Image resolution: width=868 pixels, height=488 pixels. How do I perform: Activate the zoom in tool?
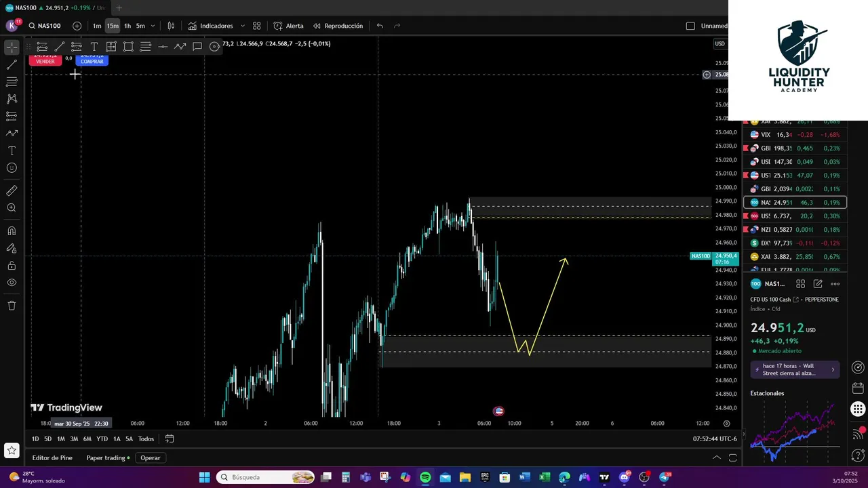[12, 208]
